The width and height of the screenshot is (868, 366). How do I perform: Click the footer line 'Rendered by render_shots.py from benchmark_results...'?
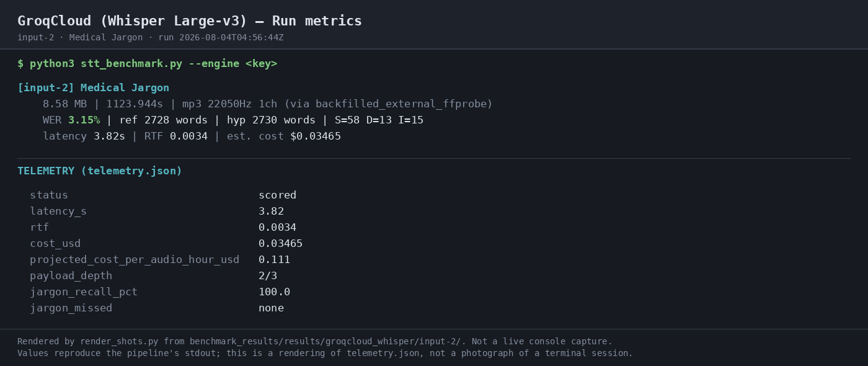pyautogui.click(x=315, y=342)
